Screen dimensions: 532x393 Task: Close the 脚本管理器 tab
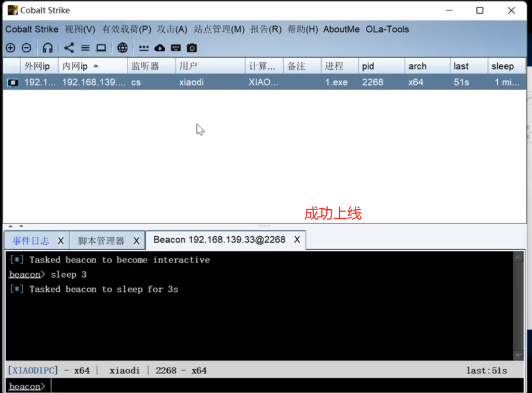click(137, 241)
